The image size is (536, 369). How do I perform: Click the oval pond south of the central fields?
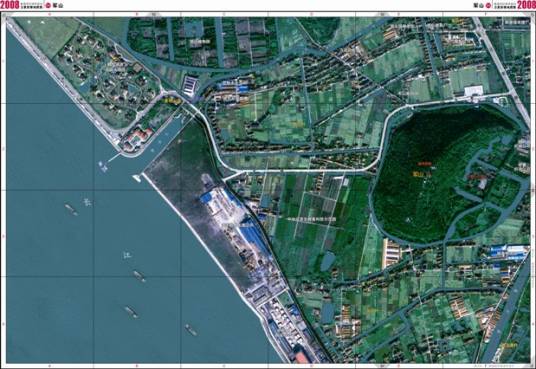click(x=327, y=261)
